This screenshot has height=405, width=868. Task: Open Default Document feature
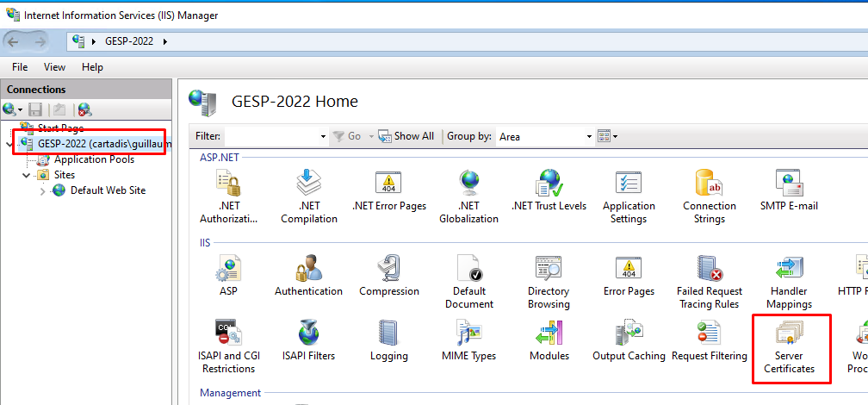coord(468,282)
